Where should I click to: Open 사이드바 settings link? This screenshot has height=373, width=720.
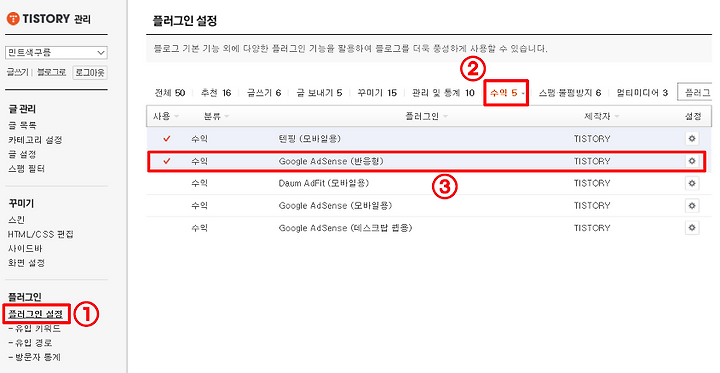[x=25, y=249]
